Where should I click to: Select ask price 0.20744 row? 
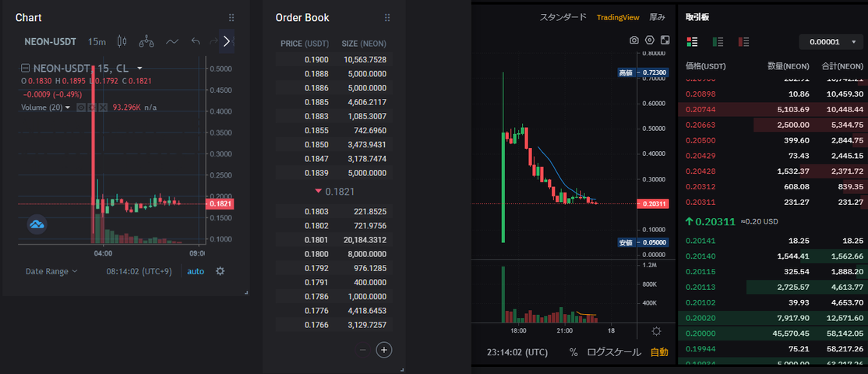click(773, 110)
